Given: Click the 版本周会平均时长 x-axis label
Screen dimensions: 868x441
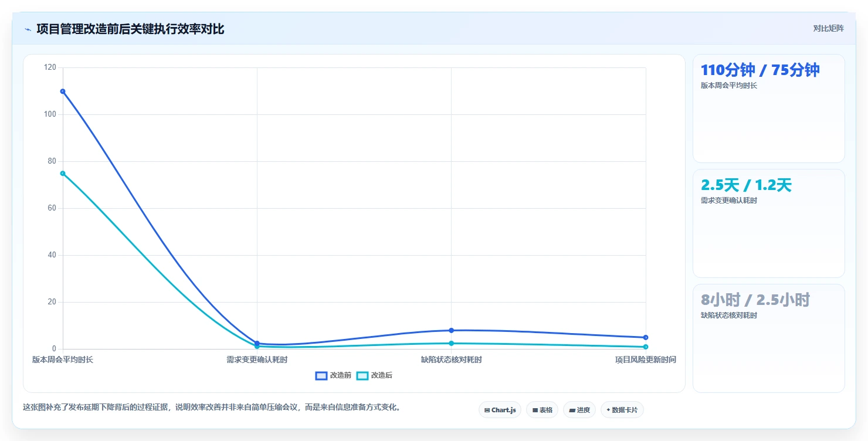Looking at the screenshot, I should coord(63,359).
